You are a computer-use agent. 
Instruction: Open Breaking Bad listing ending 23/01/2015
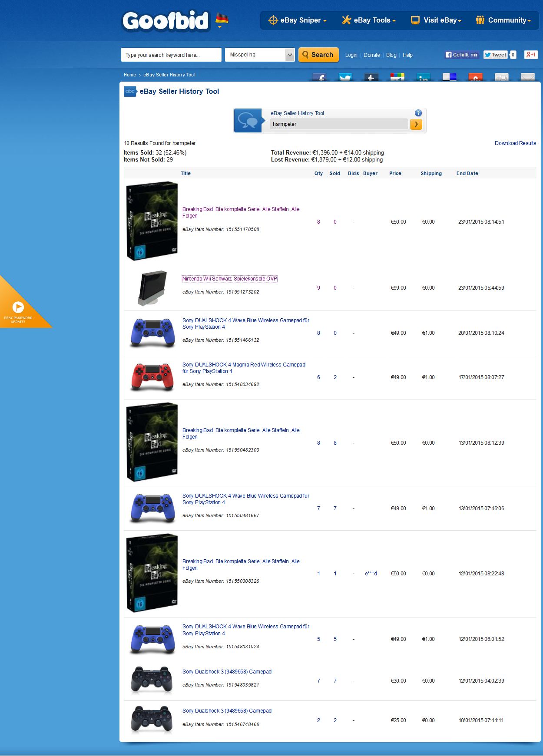(x=241, y=212)
